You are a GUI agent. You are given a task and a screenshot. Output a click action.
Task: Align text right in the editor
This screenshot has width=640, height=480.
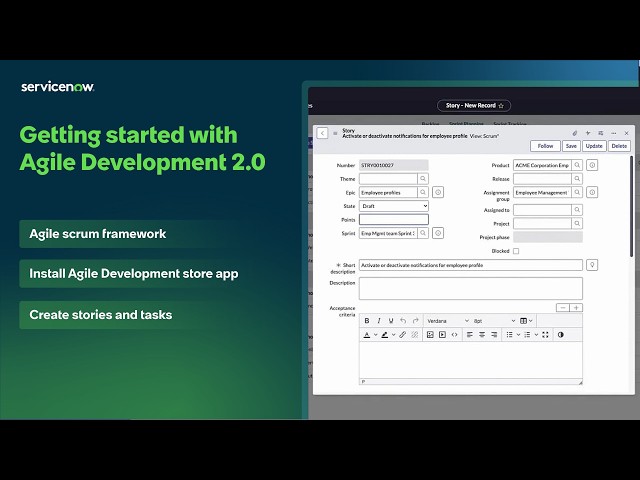(x=494, y=335)
